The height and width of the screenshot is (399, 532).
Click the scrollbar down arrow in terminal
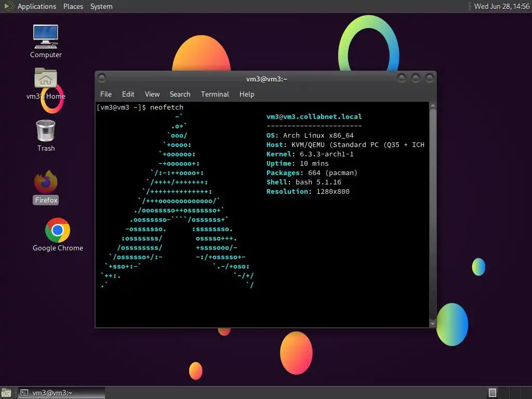pos(433,324)
